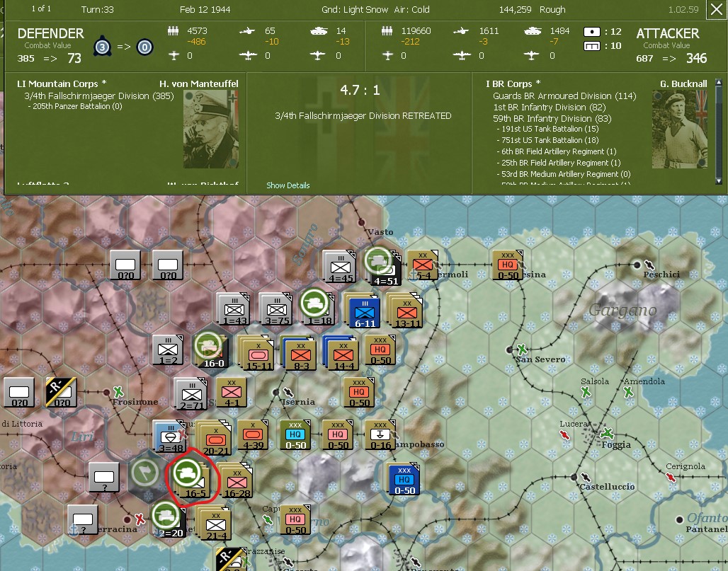Image resolution: width=728 pixels, height=571 pixels.
Task: Select the 1=43 German counter
Action: pyautogui.click(x=234, y=309)
